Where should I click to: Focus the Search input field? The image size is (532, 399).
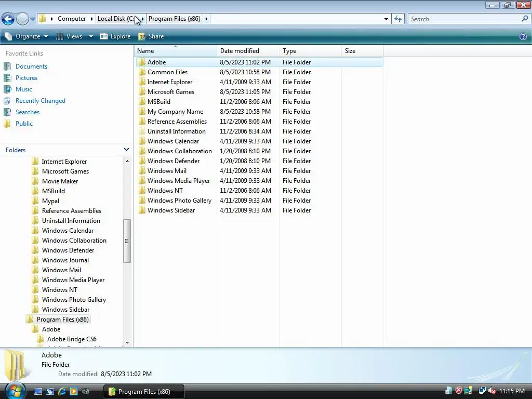point(465,19)
